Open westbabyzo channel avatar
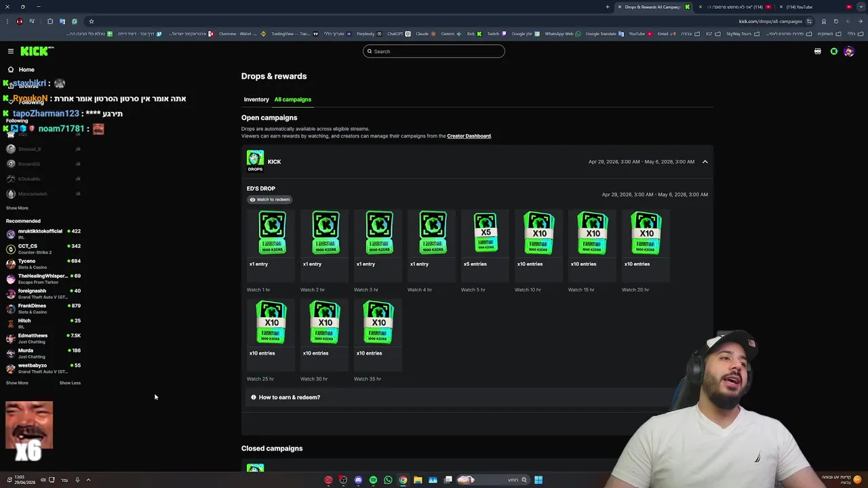Screen dimensions: 868x488 click(x=11, y=368)
